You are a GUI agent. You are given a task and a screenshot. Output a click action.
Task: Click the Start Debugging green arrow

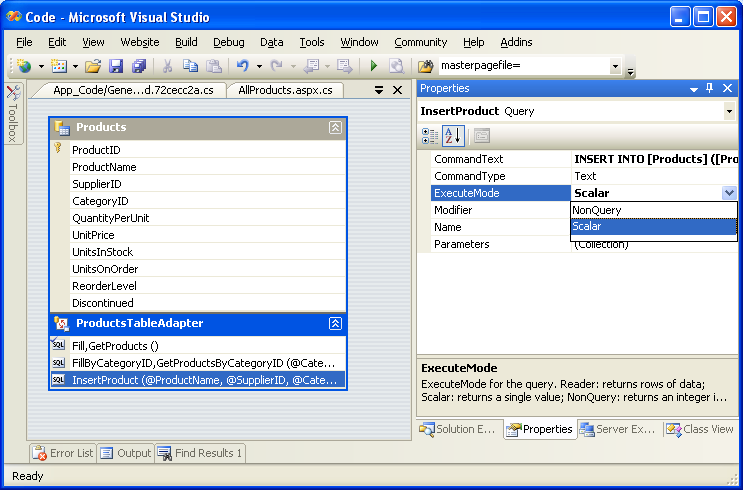tap(373, 66)
